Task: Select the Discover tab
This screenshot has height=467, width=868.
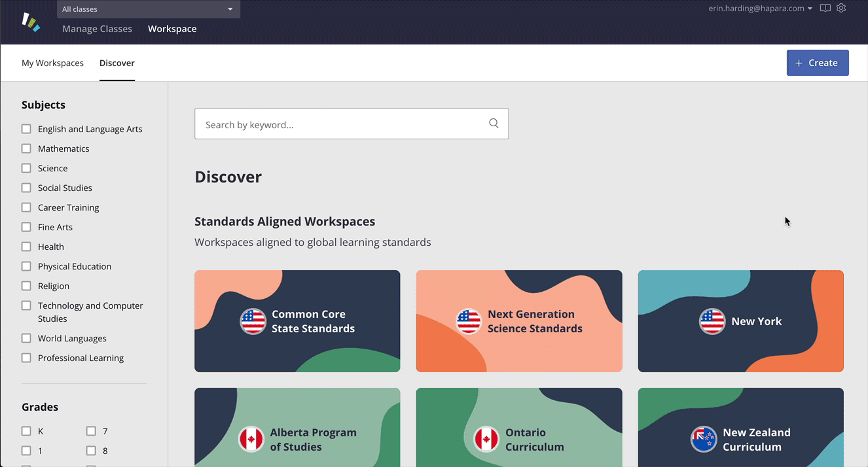Action: [117, 63]
